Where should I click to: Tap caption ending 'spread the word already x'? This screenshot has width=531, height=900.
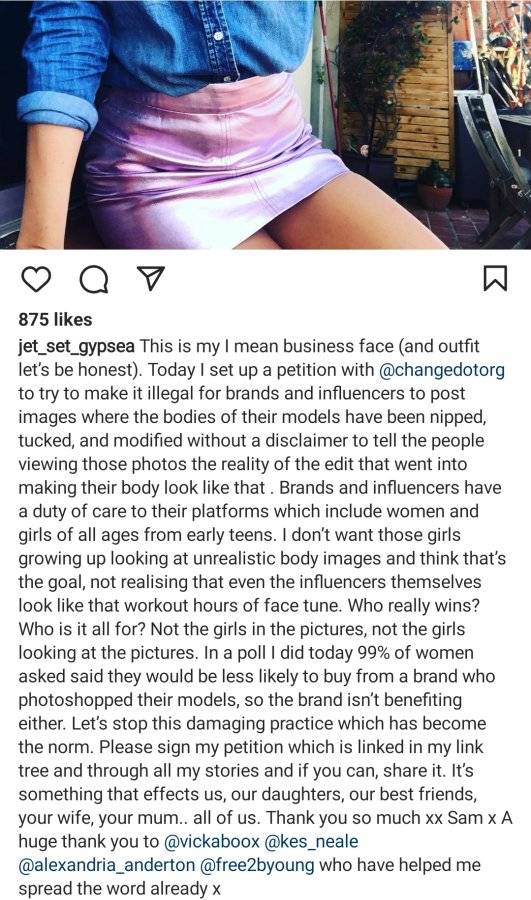pos(119,888)
